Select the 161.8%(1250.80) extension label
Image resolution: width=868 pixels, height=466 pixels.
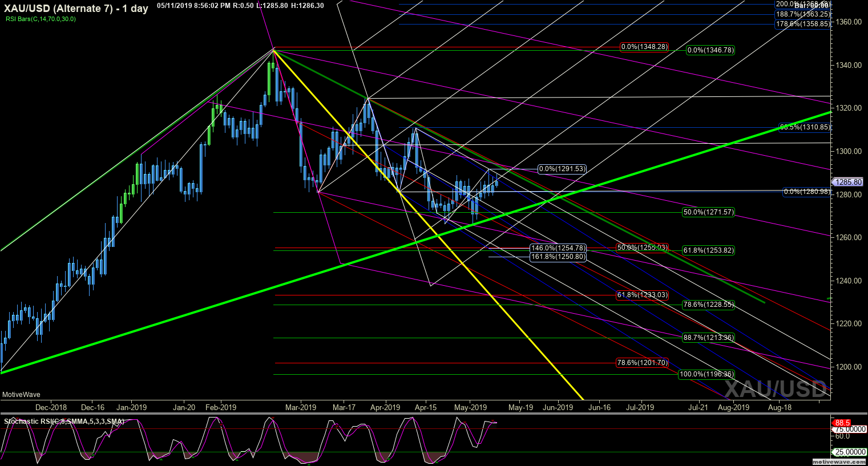pos(558,257)
